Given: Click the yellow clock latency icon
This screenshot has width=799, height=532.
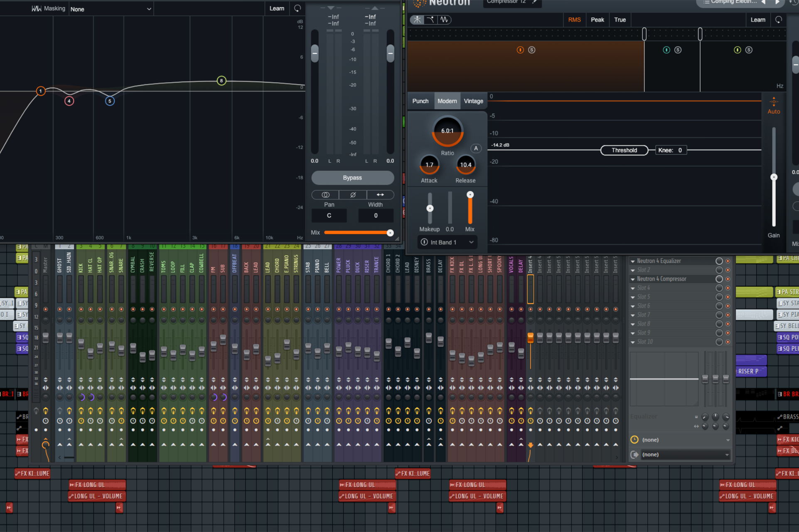Looking at the screenshot, I should click(634, 440).
